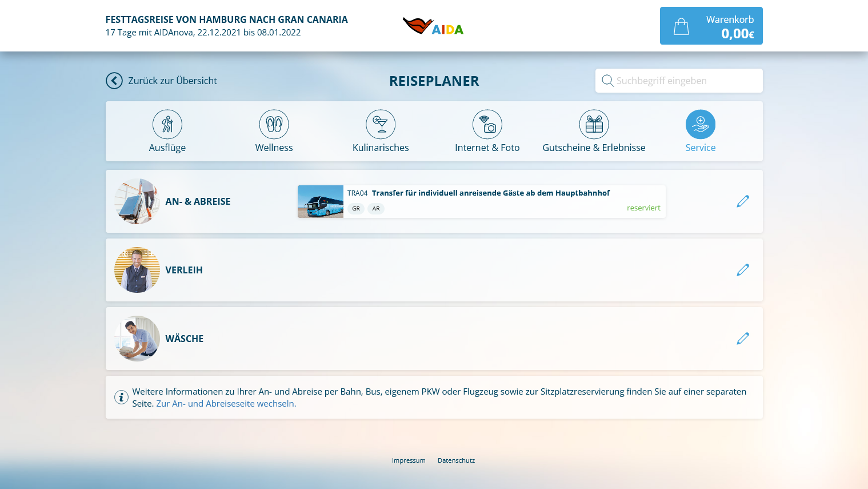Open the Impressum footer link
868x489 pixels.
tap(409, 460)
